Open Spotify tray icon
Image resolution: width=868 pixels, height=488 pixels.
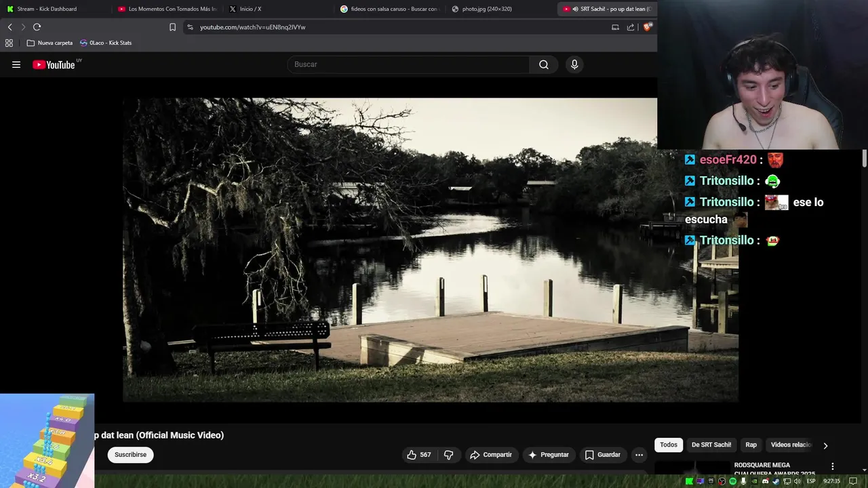pos(732,481)
